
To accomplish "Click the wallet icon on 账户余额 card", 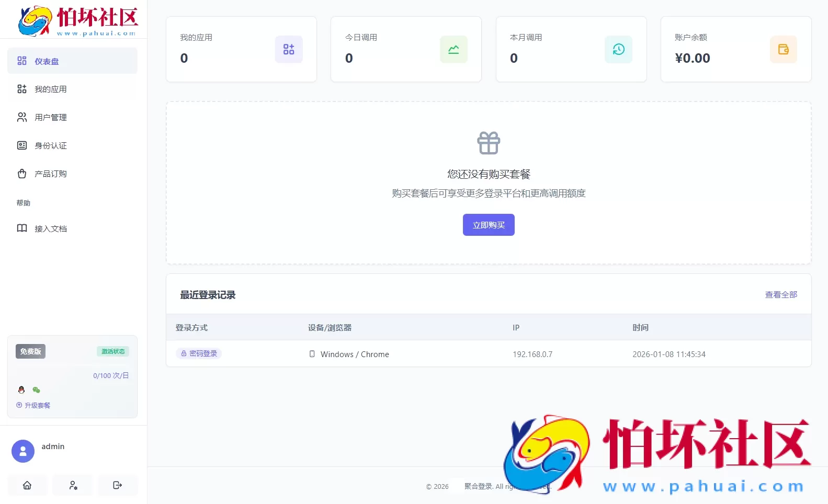I will coord(784,49).
